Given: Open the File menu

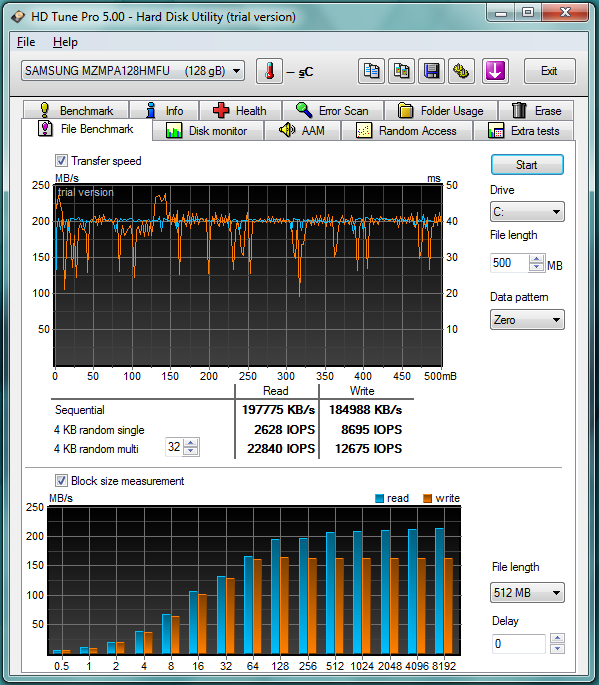Looking at the screenshot, I should 26,42.
